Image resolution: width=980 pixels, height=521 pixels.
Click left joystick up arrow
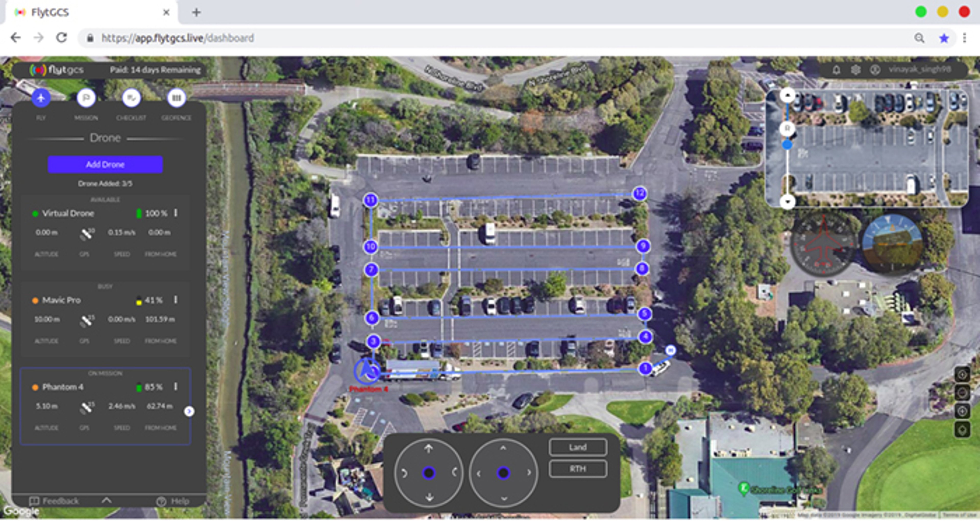pyautogui.click(x=429, y=449)
